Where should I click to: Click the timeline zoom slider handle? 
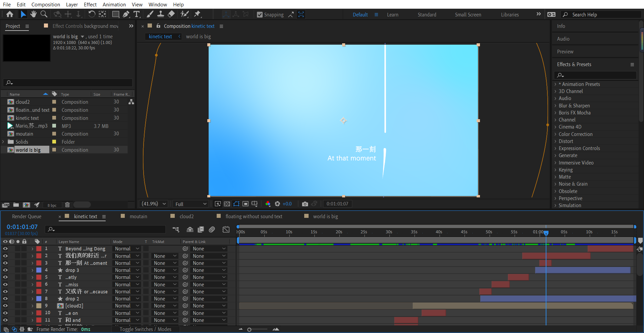[249, 330]
